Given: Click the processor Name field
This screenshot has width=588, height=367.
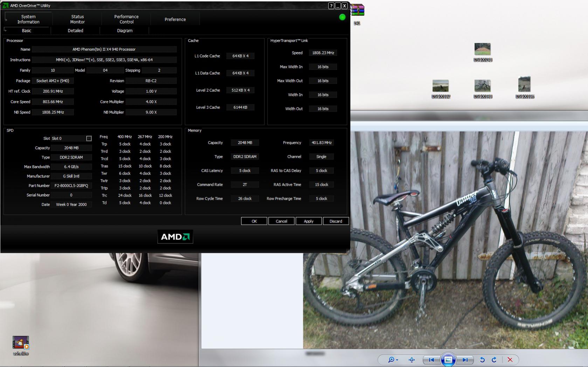Looking at the screenshot, I should (x=104, y=49).
